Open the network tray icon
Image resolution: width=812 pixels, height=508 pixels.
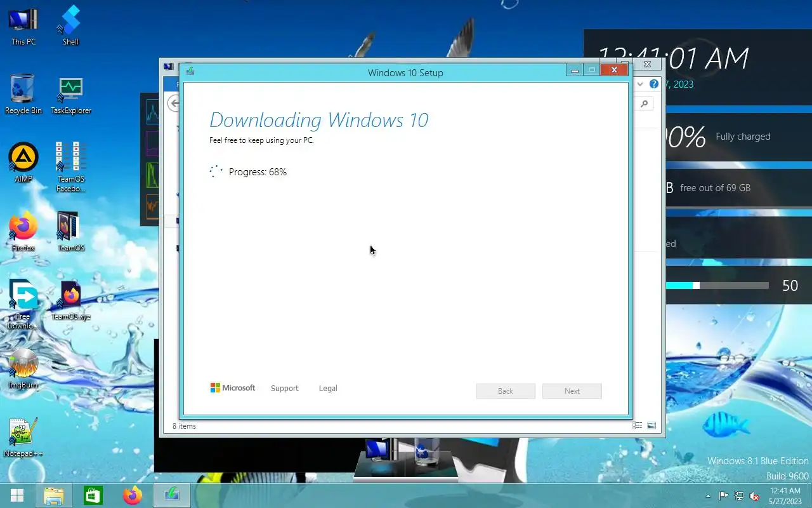coord(739,496)
